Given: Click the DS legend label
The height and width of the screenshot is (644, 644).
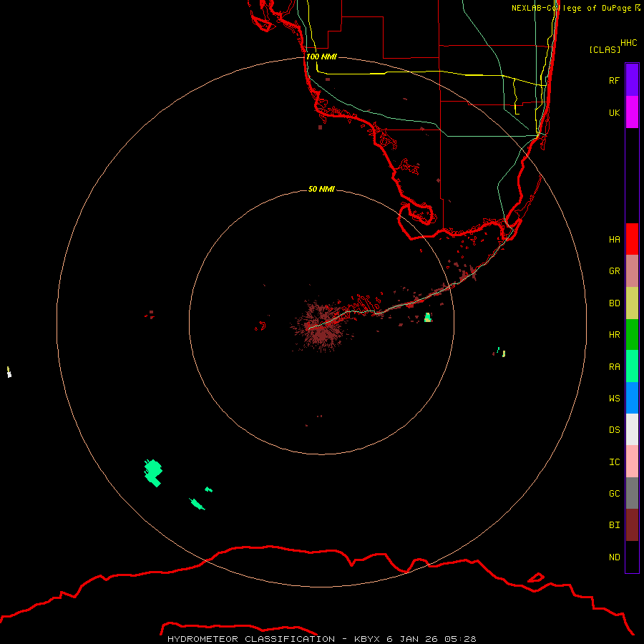Looking at the screenshot, I should coord(614,430).
